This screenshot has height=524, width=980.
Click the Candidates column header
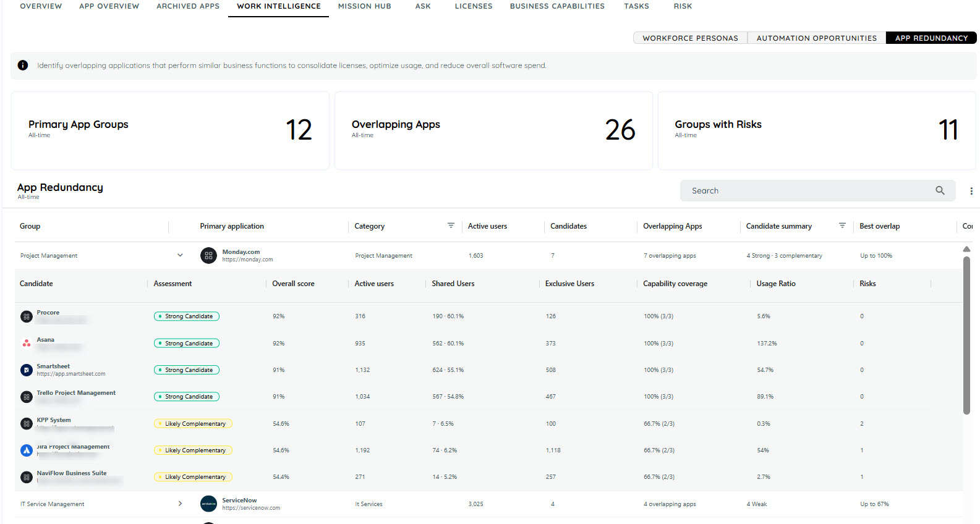click(x=569, y=226)
